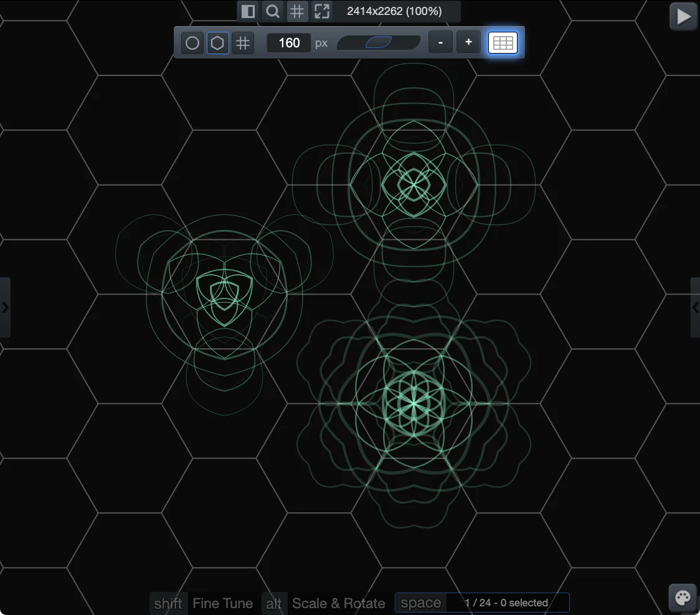700x615 pixels.
Task: Click the 1 / 24 - 0 selected status
Action: click(506, 603)
